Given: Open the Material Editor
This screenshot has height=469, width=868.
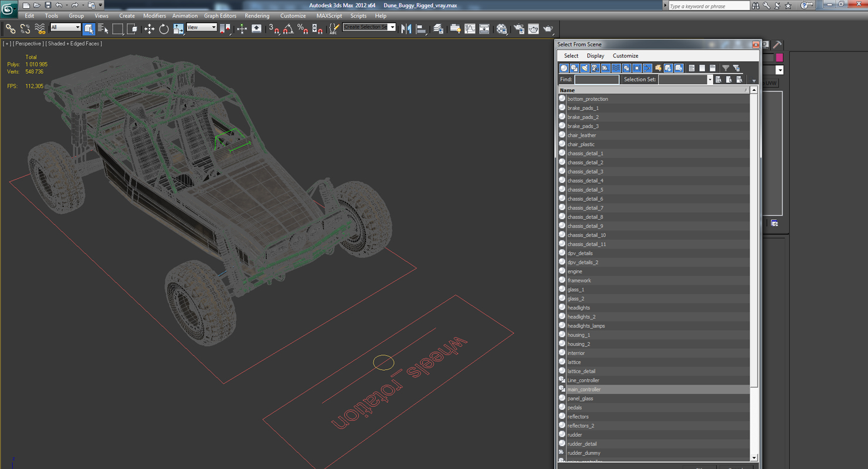Looking at the screenshot, I should point(502,29).
